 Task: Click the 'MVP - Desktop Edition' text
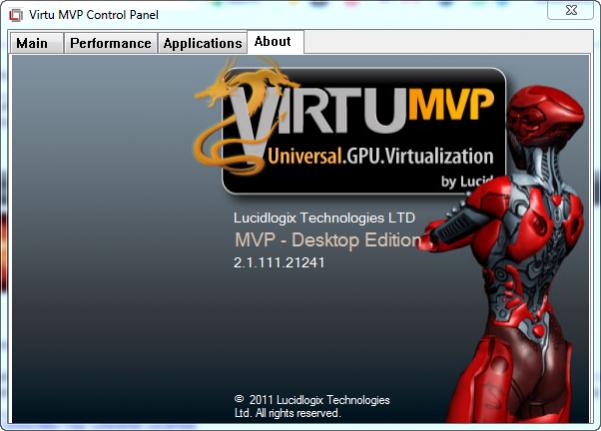328,240
